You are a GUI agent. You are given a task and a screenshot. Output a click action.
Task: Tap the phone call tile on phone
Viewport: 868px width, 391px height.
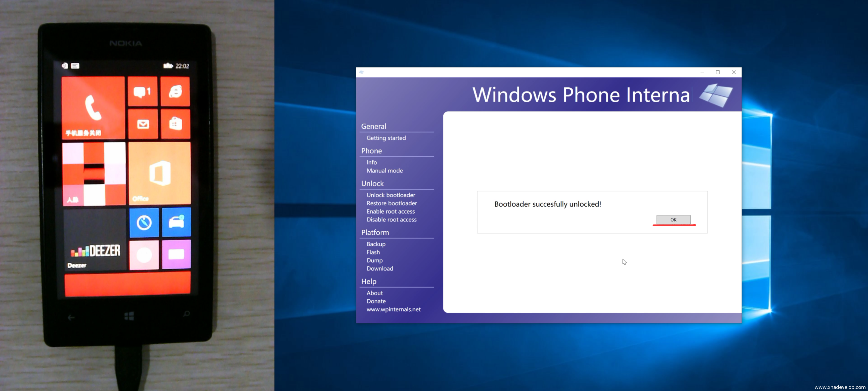(93, 107)
